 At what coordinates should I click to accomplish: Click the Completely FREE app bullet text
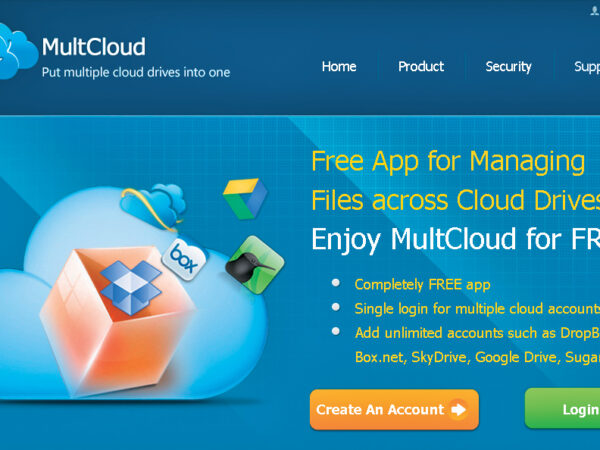(422, 285)
